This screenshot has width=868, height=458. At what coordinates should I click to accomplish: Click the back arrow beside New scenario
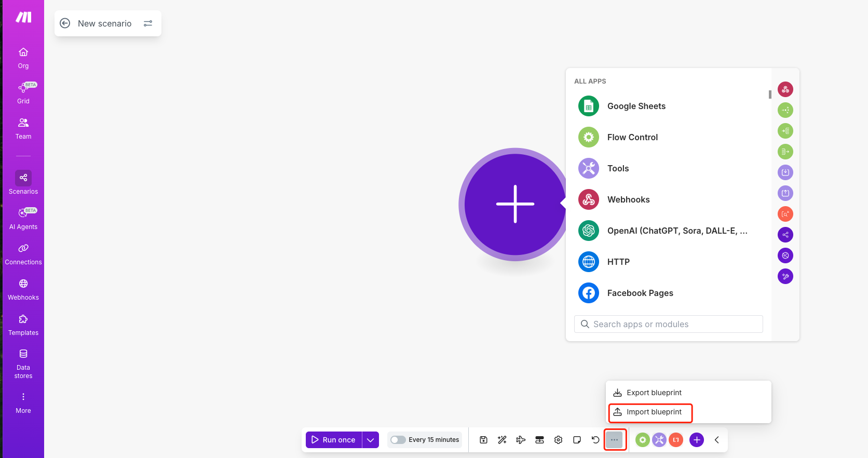point(65,23)
